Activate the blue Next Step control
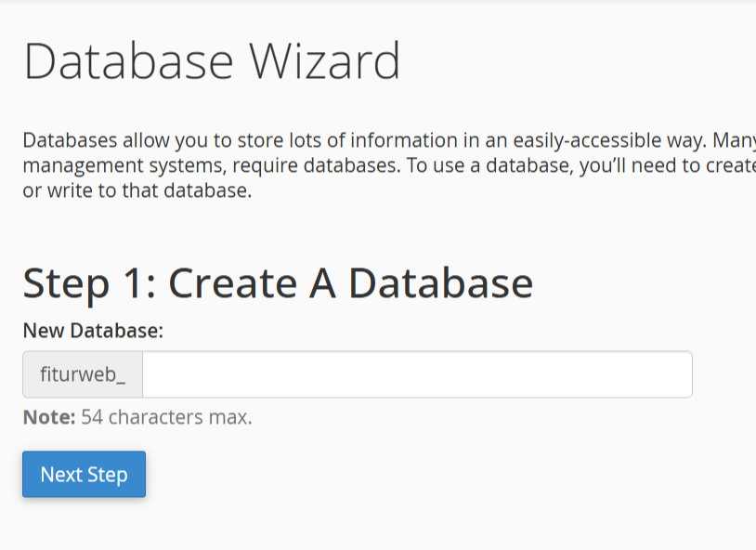756x550 pixels. 84,474
